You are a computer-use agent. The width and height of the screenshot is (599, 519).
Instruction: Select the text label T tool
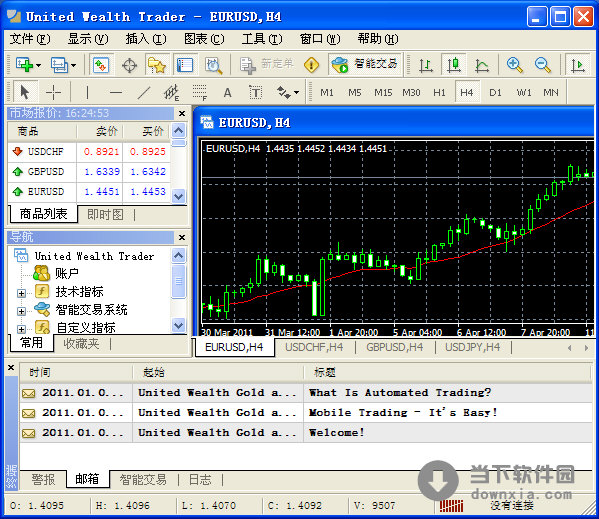coord(255,92)
